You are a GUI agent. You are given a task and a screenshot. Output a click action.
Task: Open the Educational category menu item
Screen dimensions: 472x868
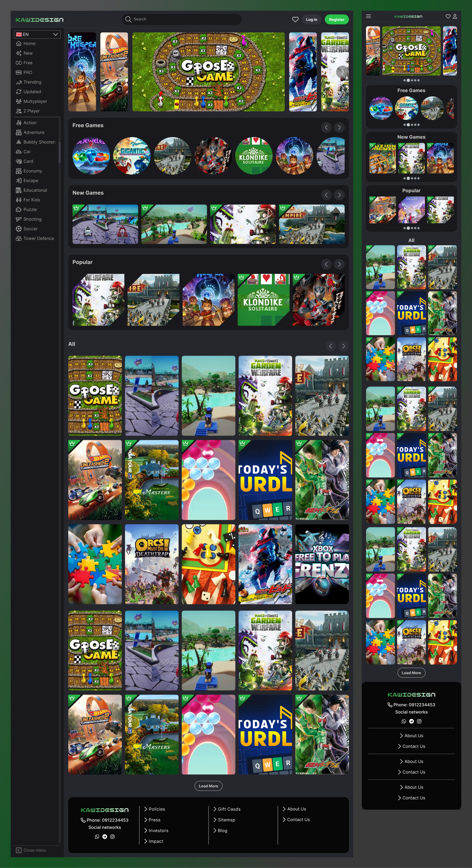pyautogui.click(x=19, y=190)
